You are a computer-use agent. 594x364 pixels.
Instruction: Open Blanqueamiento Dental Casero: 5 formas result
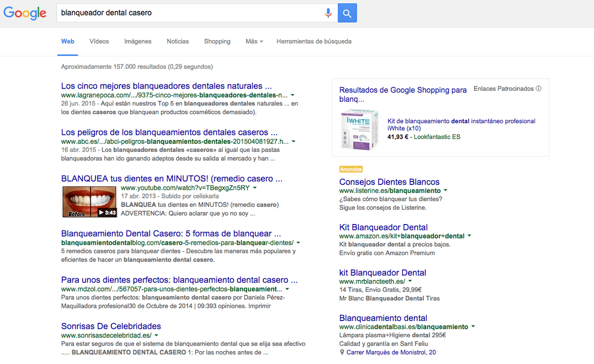click(x=171, y=233)
